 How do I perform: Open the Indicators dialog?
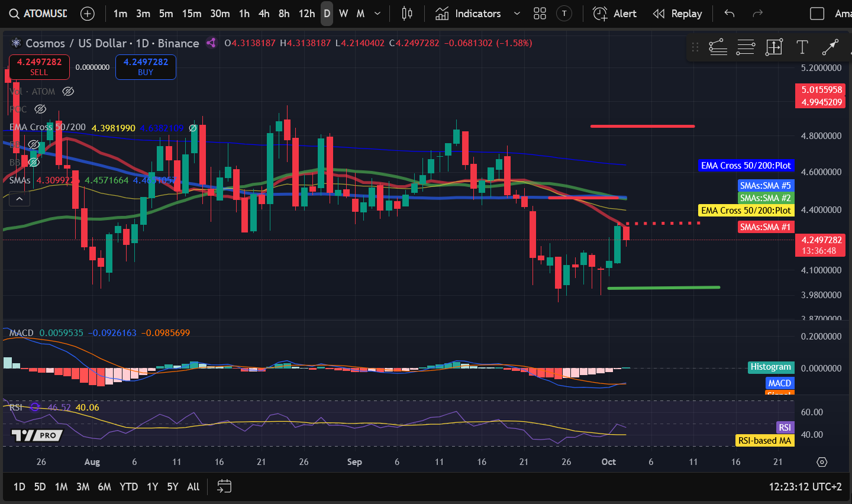coord(468,14)
